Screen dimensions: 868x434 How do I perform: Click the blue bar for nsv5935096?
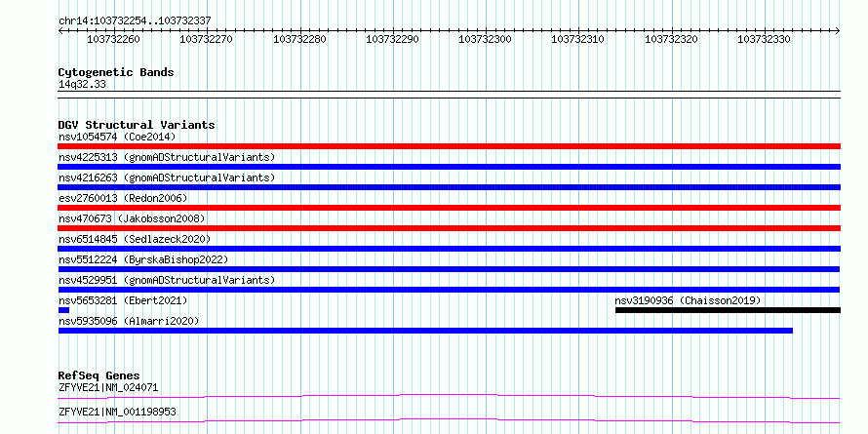(425, 331)
